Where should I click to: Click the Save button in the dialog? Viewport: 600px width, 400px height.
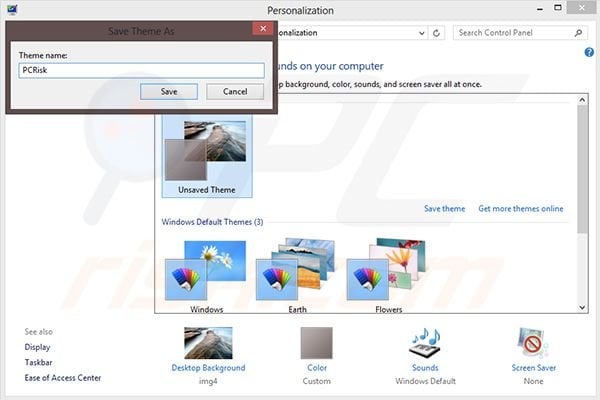169,92
